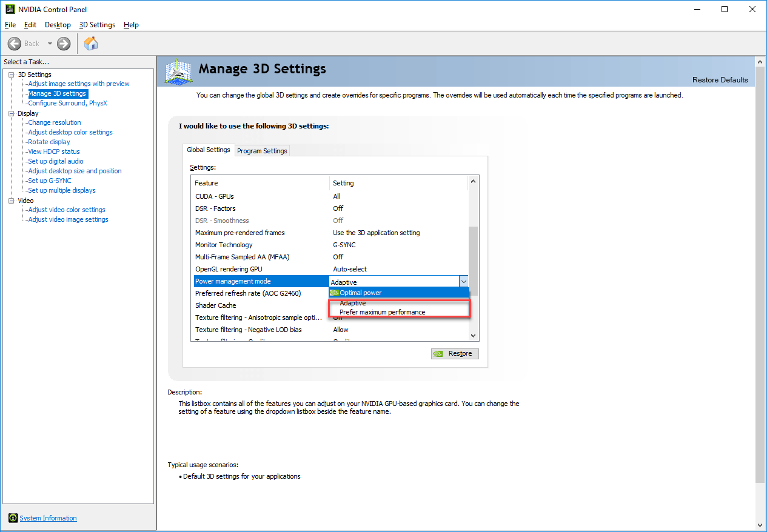Image resolution: width=767 pixels, height=532 pixels.
Task: Open System Information link
Action: (48, 518)
